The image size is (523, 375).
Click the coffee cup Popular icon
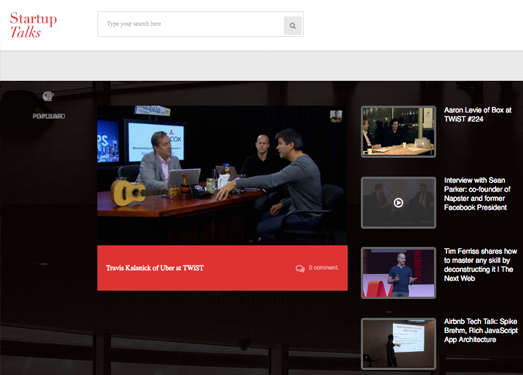48,96
